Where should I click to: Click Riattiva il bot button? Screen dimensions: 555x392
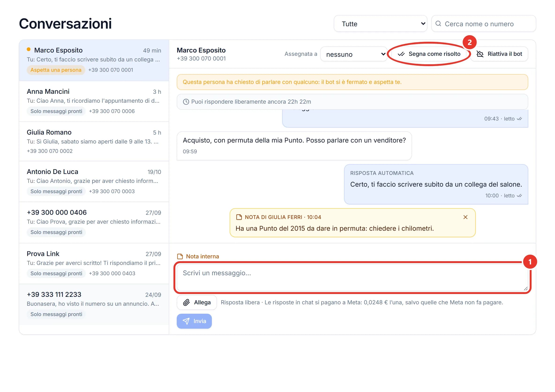coord(499,54)
